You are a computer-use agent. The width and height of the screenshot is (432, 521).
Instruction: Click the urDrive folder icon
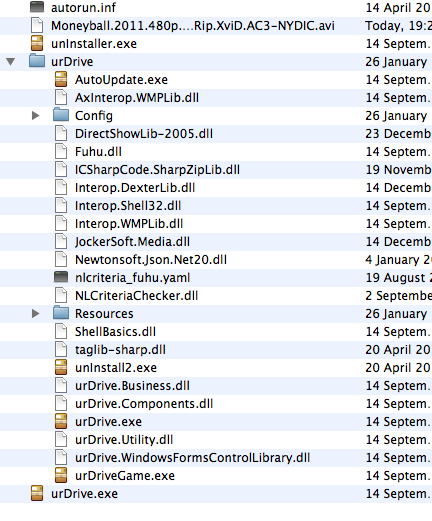point(37,61)
